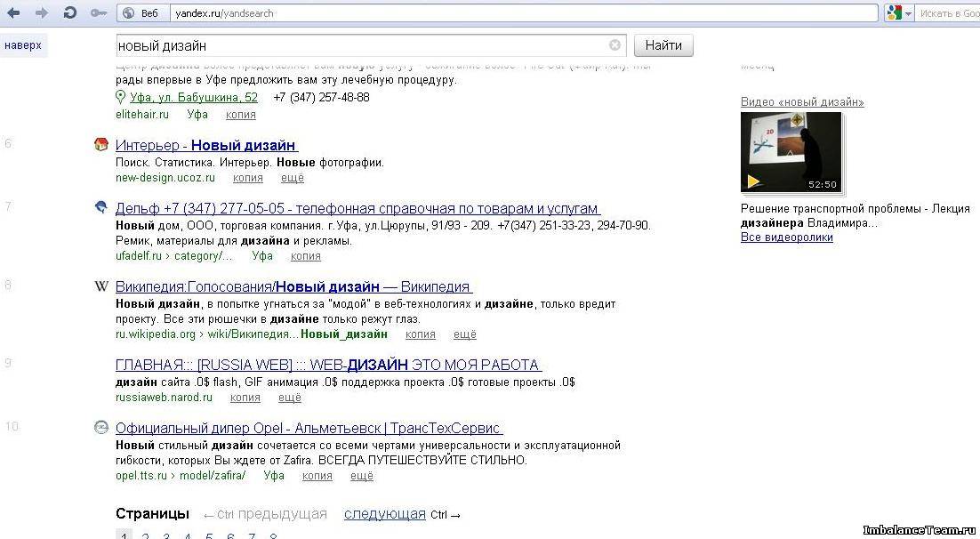Click the Opel favicon beside result 10
This screenshot has height=539, width=980.
pos(101,428)
